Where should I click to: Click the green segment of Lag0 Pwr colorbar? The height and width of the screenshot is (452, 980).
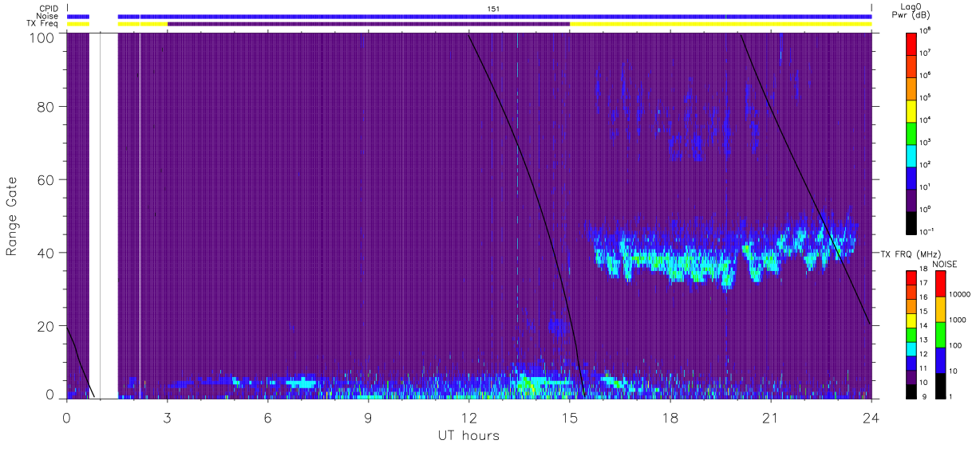coord(913,132)
